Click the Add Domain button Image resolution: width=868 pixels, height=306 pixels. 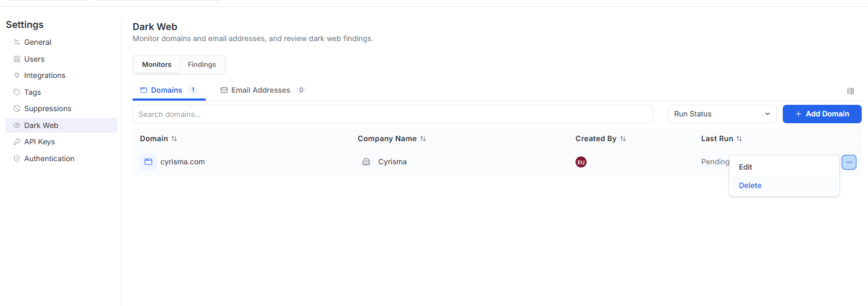(822, 114)
